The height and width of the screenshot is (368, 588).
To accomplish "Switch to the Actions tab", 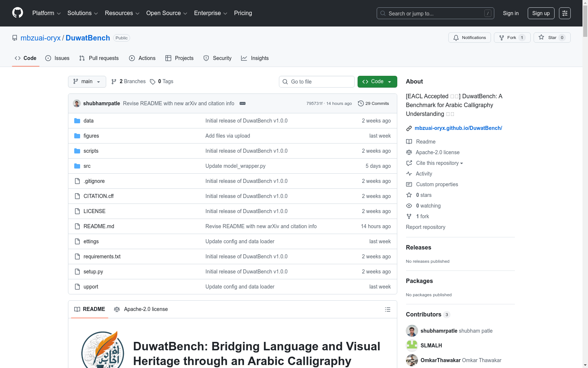I will pyautogui.click(x=142, y=58).
